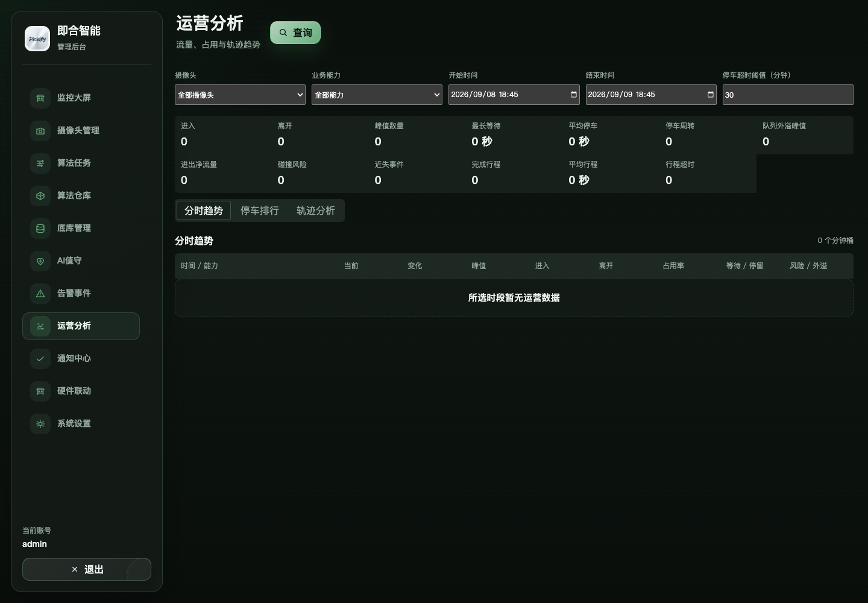Image resolution: width=868 pixels, height=603 pixels.
Task: Click the admin account name
Action: tap(34, 544)
